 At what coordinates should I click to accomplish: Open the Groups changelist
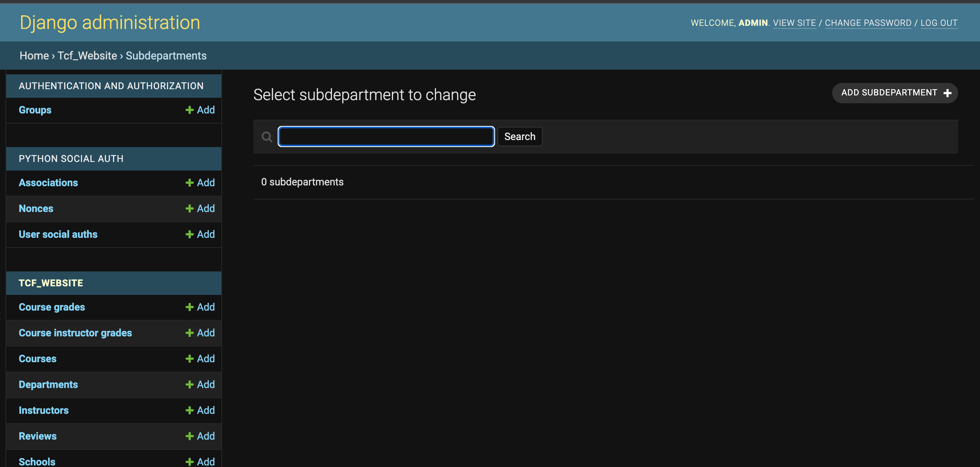click(x=35, y=110)
